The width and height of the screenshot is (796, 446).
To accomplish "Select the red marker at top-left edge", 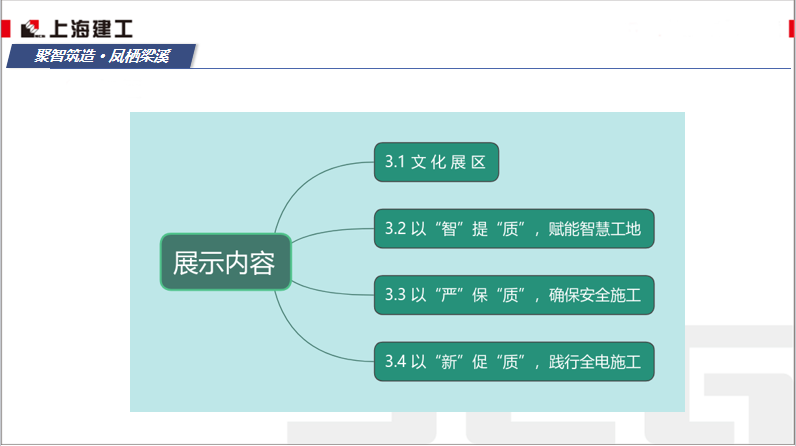I will click(6, 28).
